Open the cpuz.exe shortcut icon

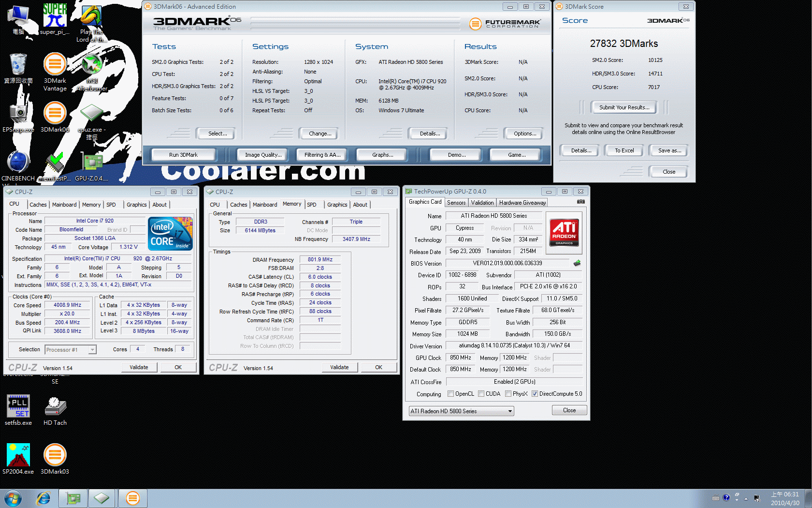click(x=92, y=121)
